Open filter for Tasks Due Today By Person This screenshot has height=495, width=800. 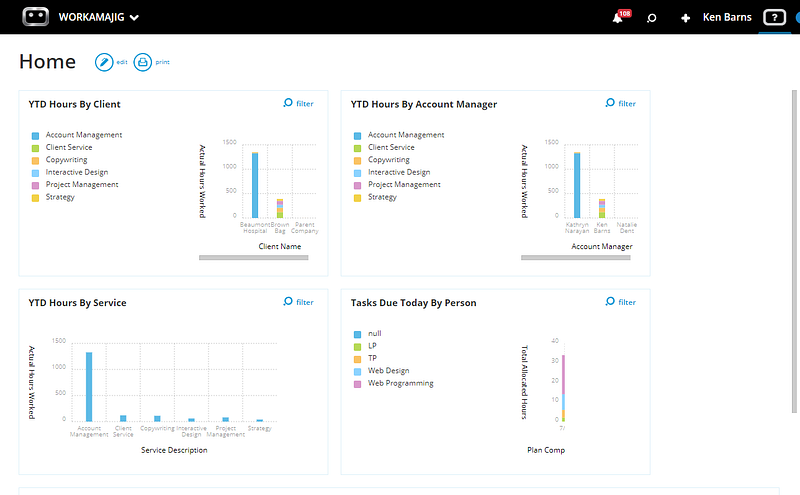[x=620, y=302]
